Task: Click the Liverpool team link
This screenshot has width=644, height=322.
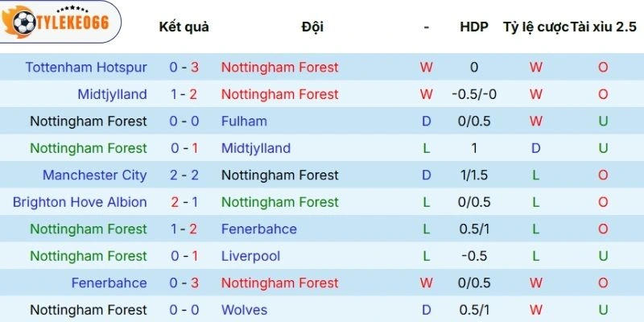Action: tap(251, 256)
